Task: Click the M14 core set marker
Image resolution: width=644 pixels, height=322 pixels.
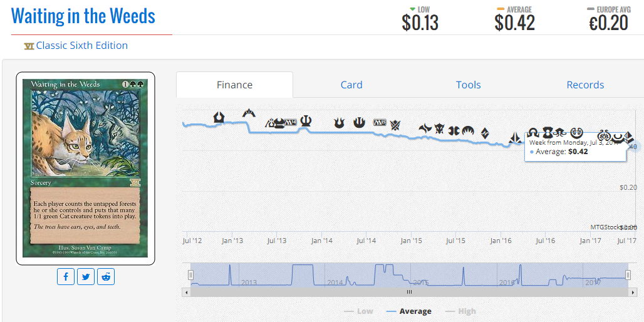Action: pos(291,122)
